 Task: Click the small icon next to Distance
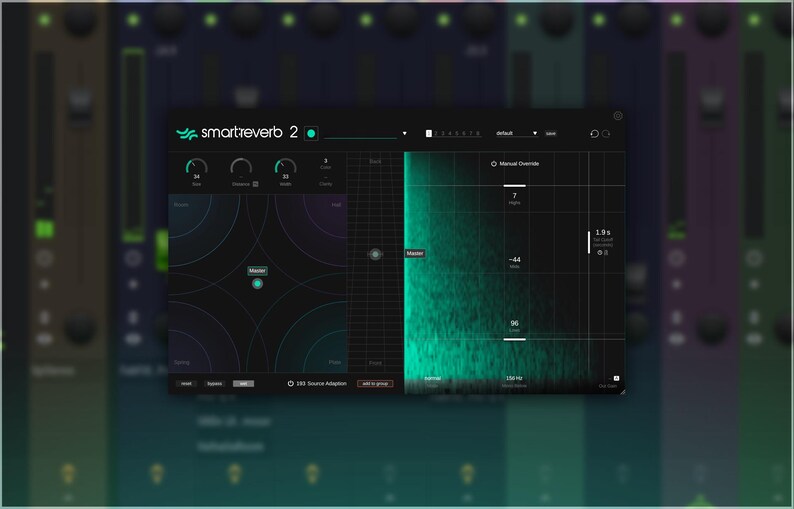(x=255, y=184)
